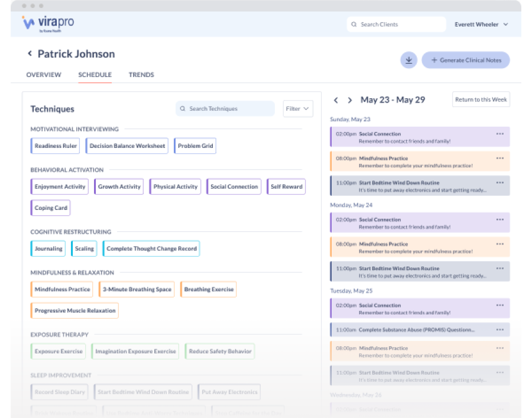Switch to the Overview tab
Viewport: 532px width, 418px height.
pyautogui.click(x=44, y=75)
